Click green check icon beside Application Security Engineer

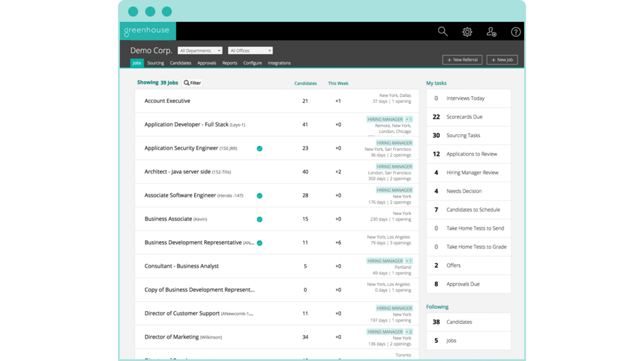tap(260, 148)
